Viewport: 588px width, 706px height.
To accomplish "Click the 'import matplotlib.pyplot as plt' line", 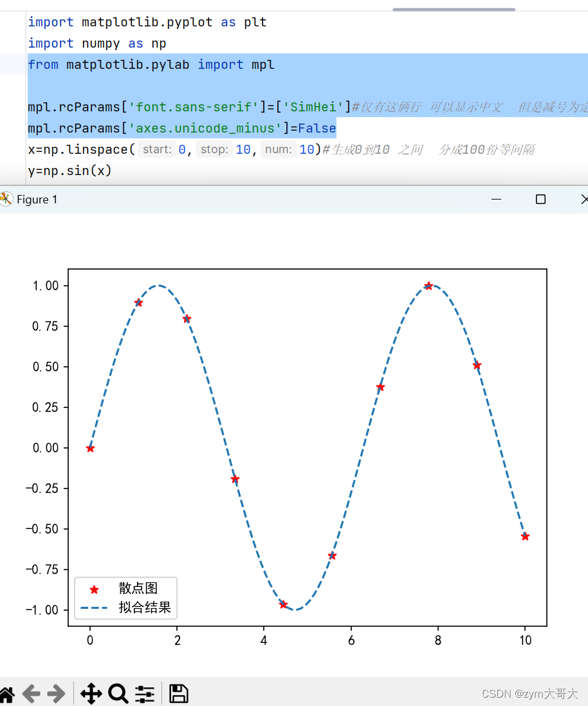I will (147, 22).
